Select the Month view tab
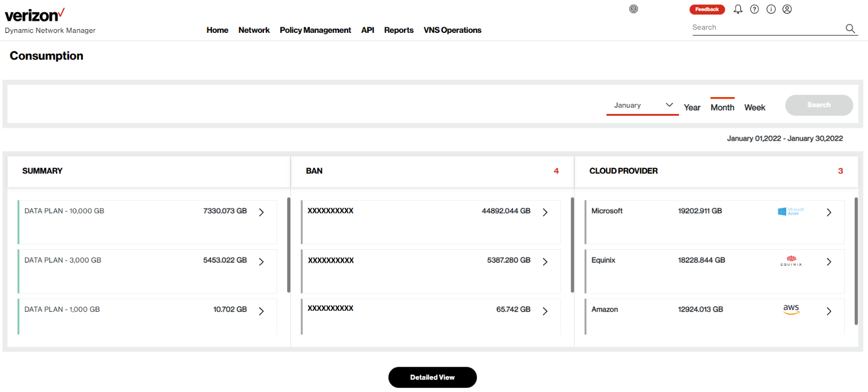This screenshot has width=868, height=392. [x=722, y=107]
